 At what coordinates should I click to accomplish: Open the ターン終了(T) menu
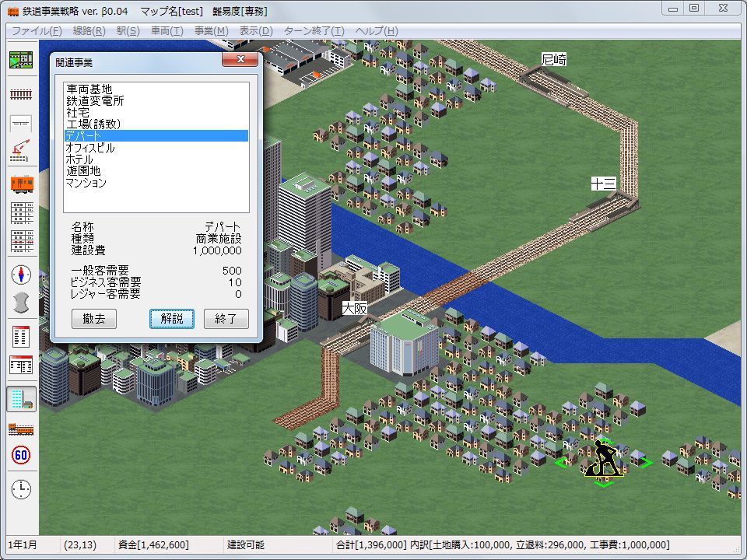(x=313, y=31)
